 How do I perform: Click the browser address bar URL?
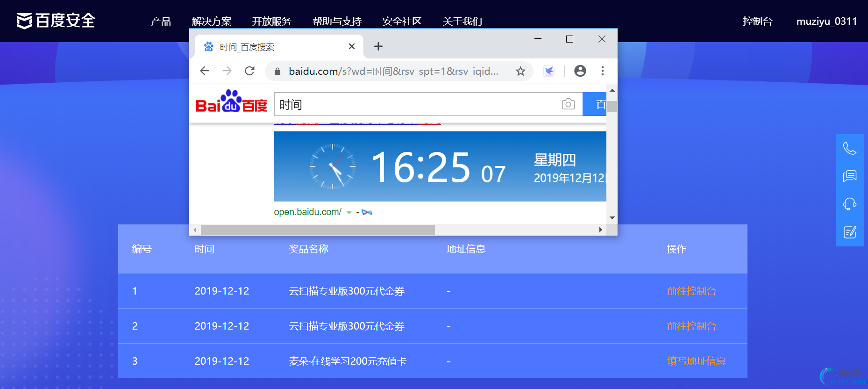coord(393,71)
